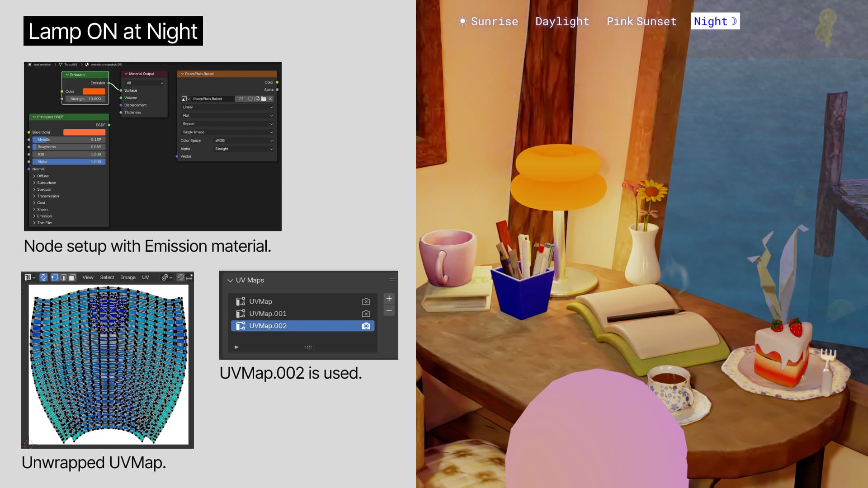Open the UV editor type dropdown icon
868x488 pixels.
point(30,277)
